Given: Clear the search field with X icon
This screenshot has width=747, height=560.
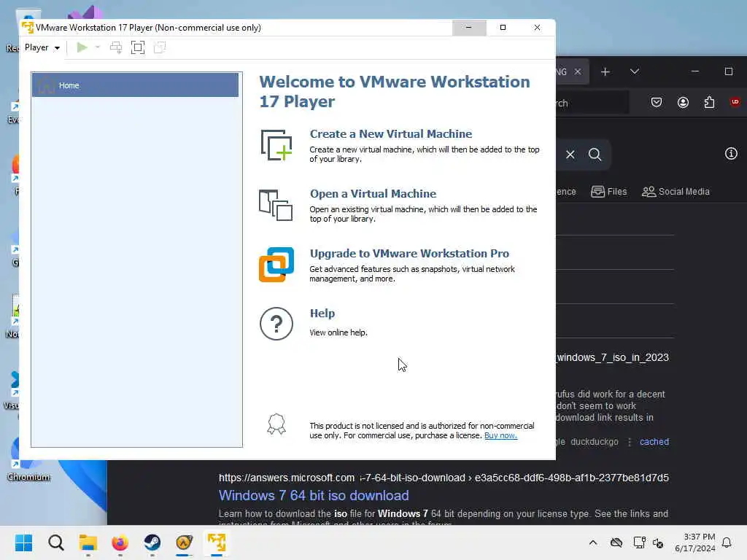Looking at the screenshot, I should (570, 155).
